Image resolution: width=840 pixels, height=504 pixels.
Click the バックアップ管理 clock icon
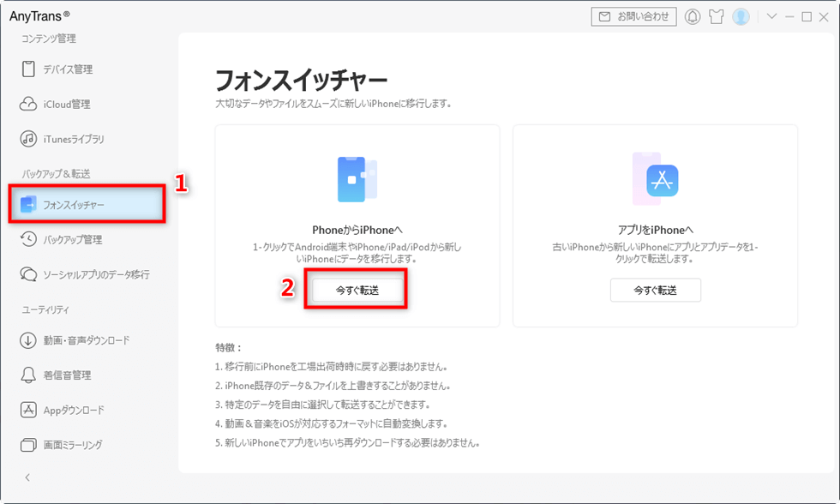pos(28,239)
